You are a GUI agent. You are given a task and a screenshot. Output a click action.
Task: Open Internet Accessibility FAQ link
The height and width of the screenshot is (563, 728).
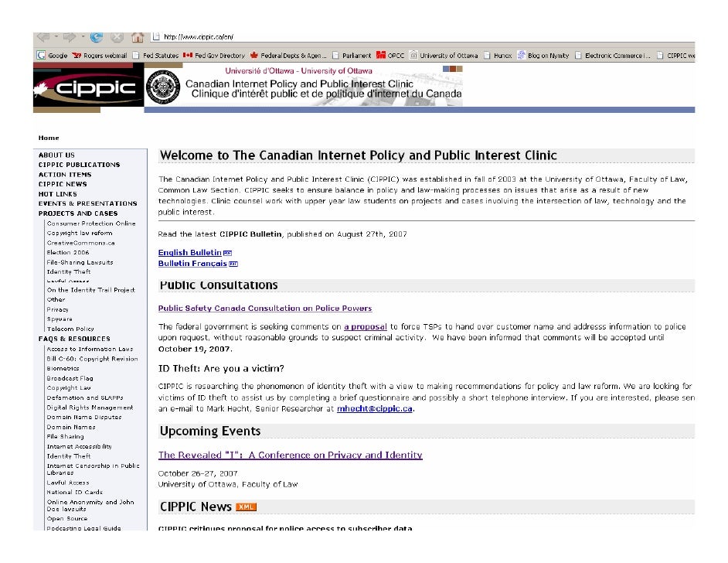[x=79, y=447]
